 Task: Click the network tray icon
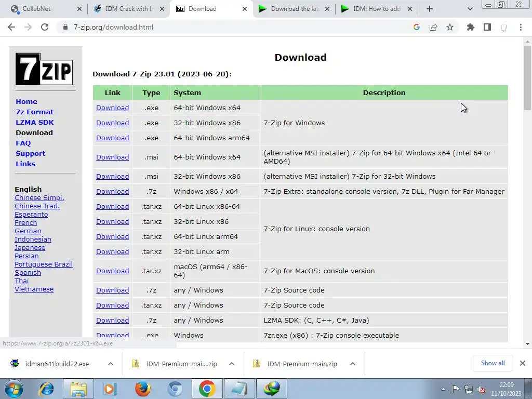(x=469, y=389)
